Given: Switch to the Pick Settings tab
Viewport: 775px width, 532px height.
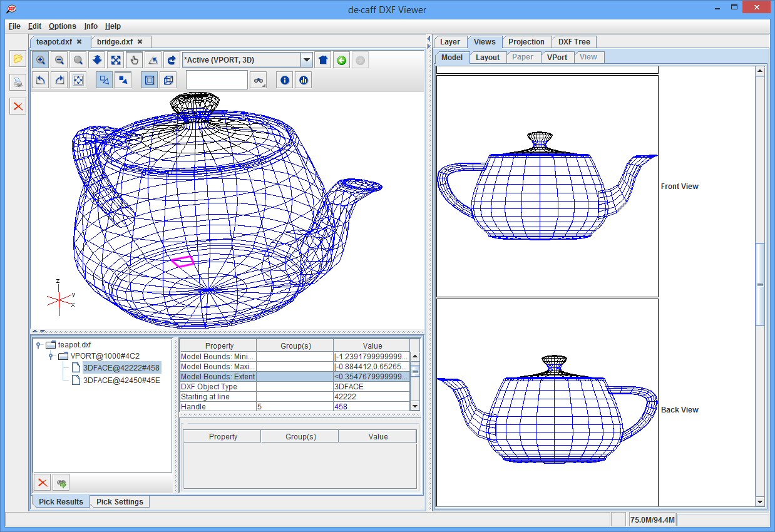Looking at the screenshot, I should coord(120,501).
